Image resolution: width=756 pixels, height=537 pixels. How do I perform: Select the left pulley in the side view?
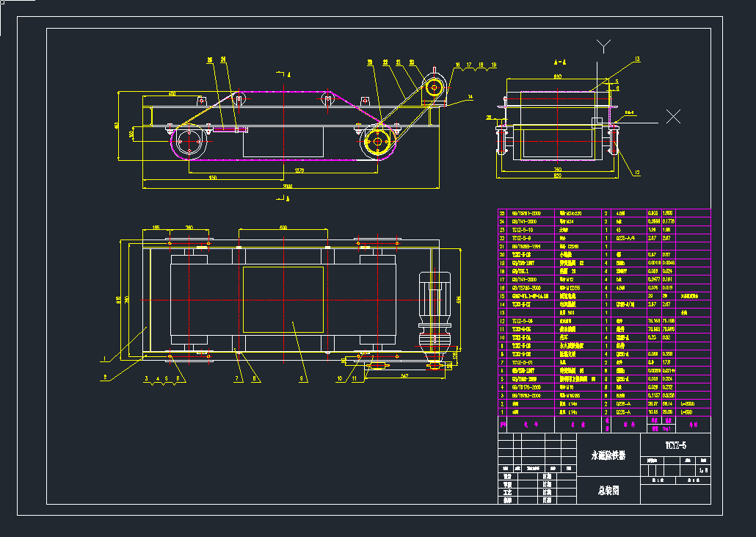[189, 142]
